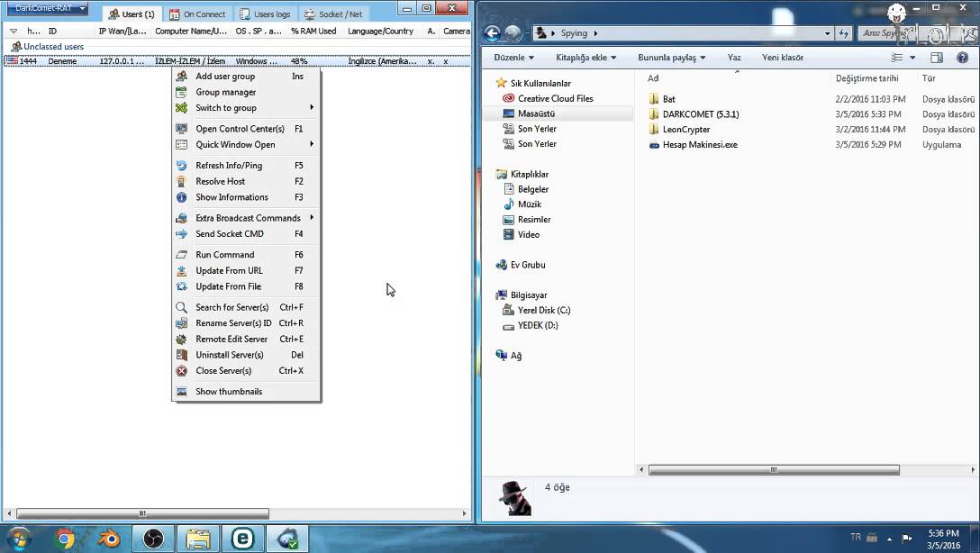Click the Language/Country column header
The image size is (980, 553).
[381, 31]
